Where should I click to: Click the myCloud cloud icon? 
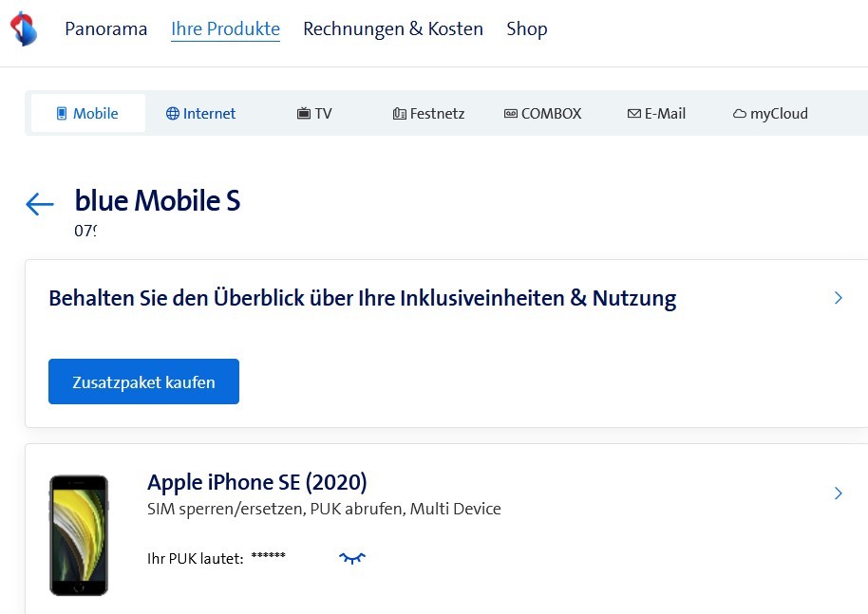point(739,114)
